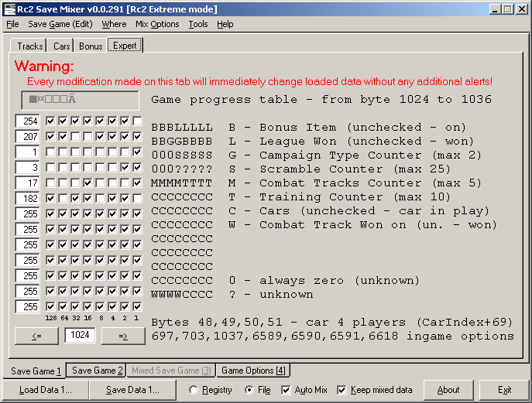Screen dimensions: 532x403
Task: Maximize the Rc2 Save Mixer window
Action: (507, 9)
